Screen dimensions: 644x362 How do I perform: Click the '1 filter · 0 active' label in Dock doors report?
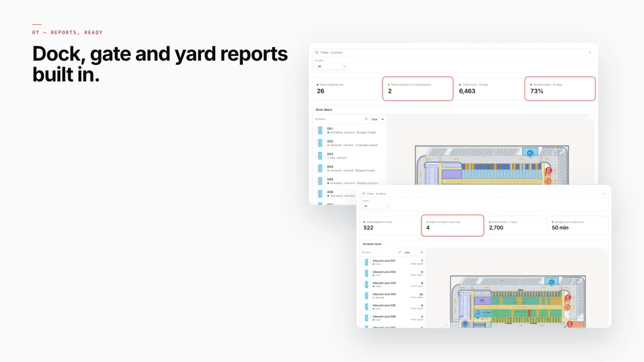(x=331, y=53)
